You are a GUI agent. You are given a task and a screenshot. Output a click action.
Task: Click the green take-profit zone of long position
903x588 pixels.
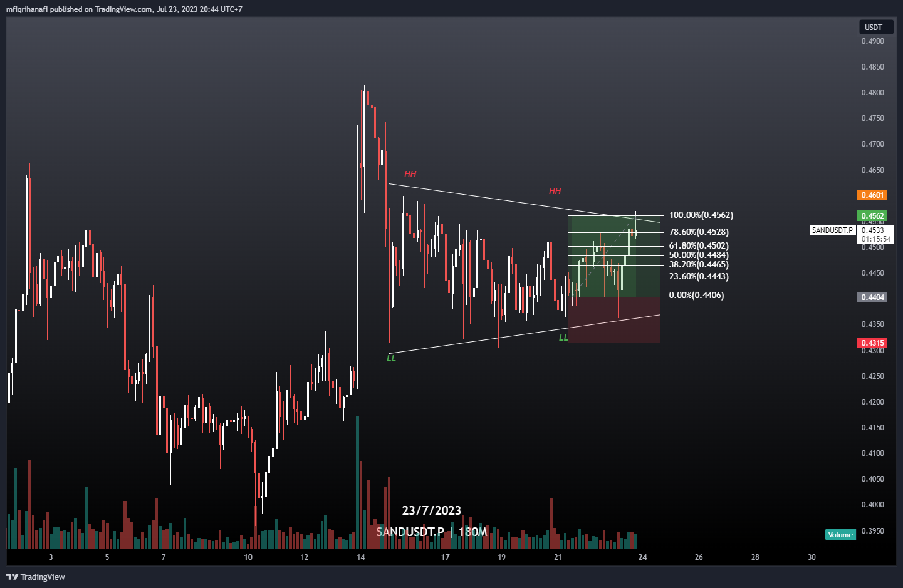(x=614, y=255)
